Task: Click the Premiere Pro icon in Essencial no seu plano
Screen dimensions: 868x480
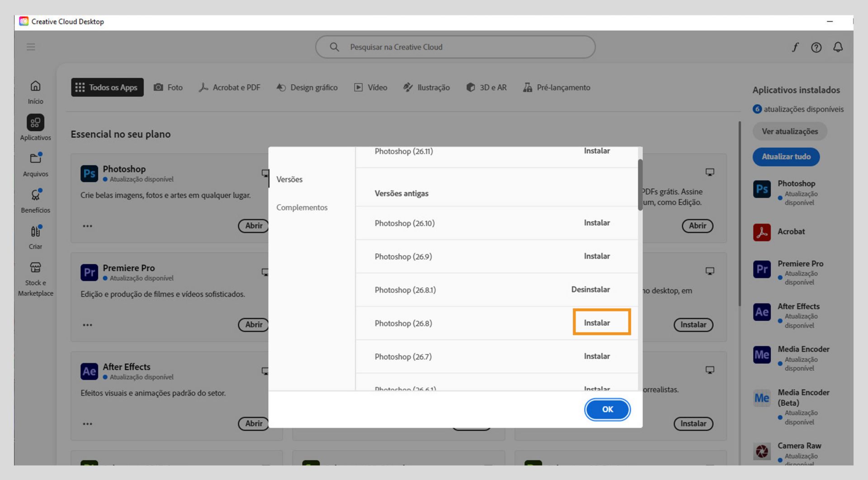Action: tap(89, 272)
